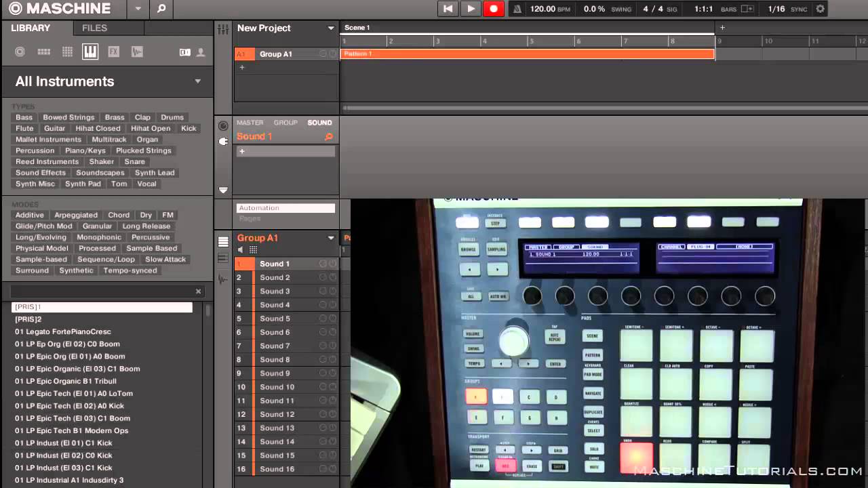Viewport: 868px width, 488px height.
Task: Mute Sound 2 in the list
Action: pyautogui.click(x=333, y=277)
